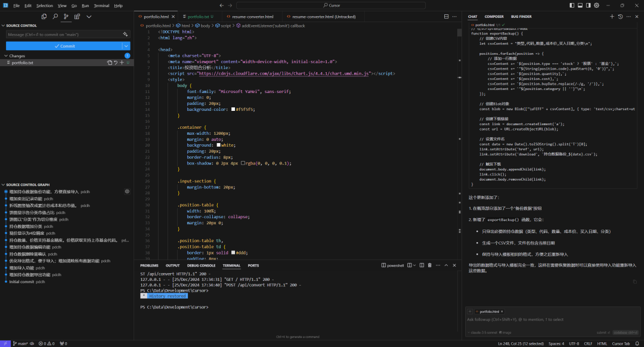Go back with navigation arrow
644x347 pixels.
(222, 5)
